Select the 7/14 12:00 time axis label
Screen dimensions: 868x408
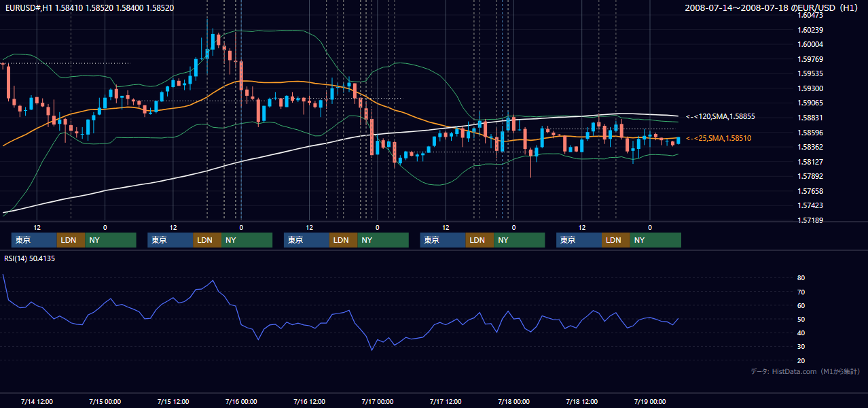tap(37, 401)
